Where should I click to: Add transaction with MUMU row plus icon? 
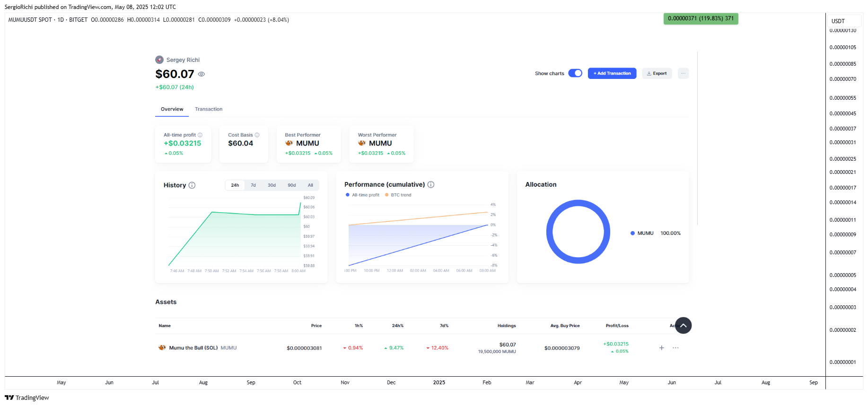661,348
